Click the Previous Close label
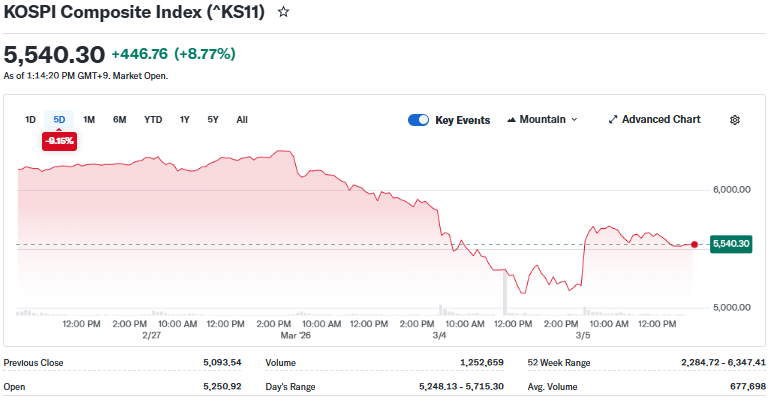The image size is (778, 404). pyautogui.click(x=33, y=363)
